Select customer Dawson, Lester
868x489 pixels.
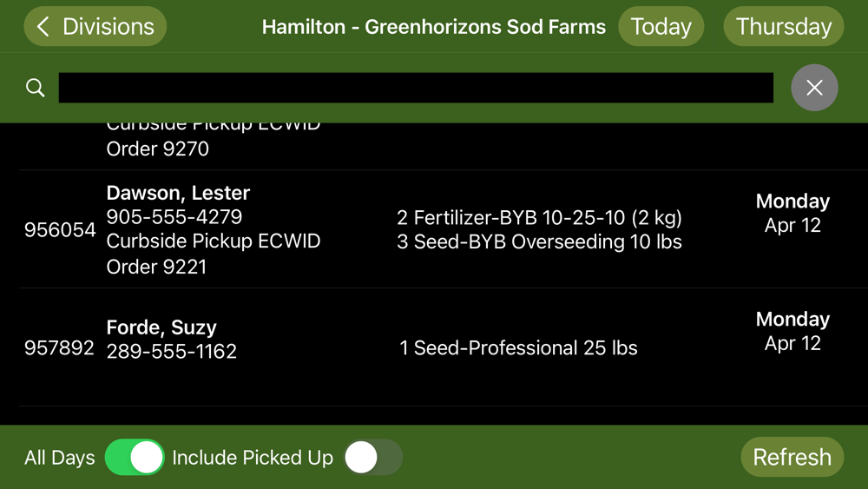pos(178,193)
